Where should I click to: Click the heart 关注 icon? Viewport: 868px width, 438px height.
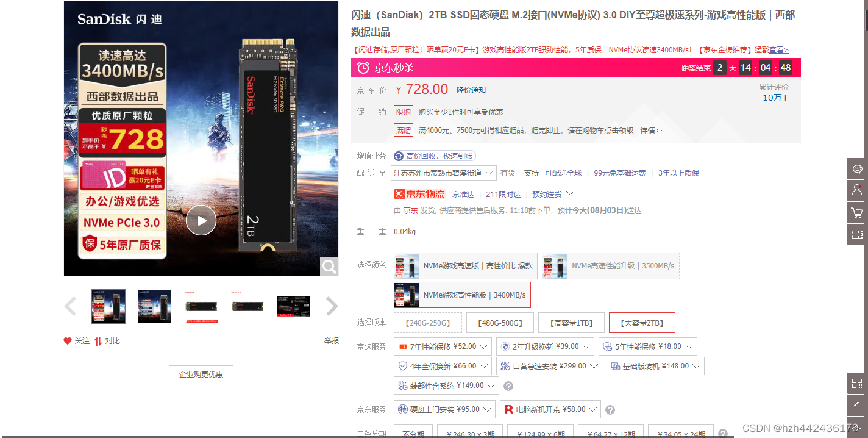pos(68,341)
